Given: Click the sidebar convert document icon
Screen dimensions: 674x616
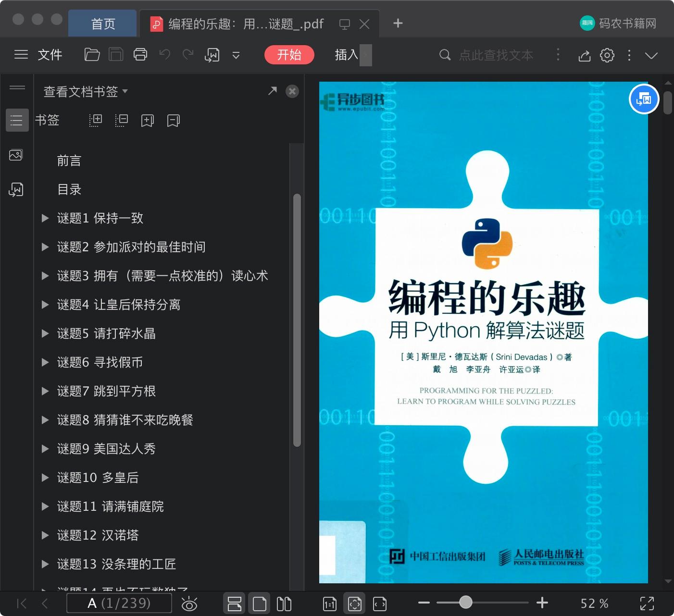Looking at the screenshot, I should [x=16, y=190].
